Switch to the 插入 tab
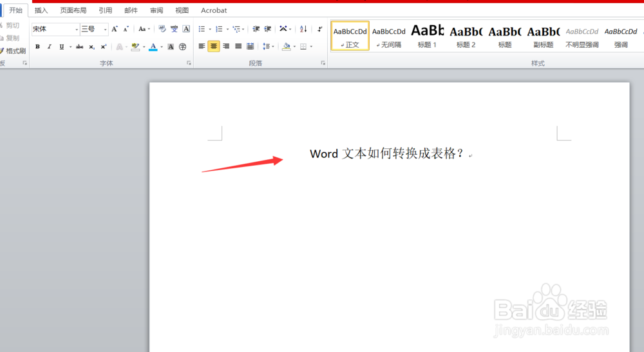The height and width of the screenshot is (352, 644). tap(41, 10)
